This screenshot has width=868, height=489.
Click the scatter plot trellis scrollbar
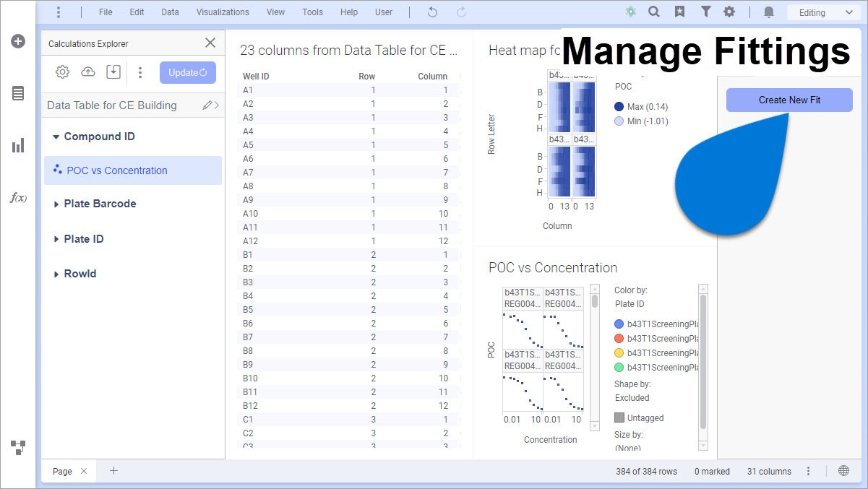pyautogui.click(x=595, y=358)
